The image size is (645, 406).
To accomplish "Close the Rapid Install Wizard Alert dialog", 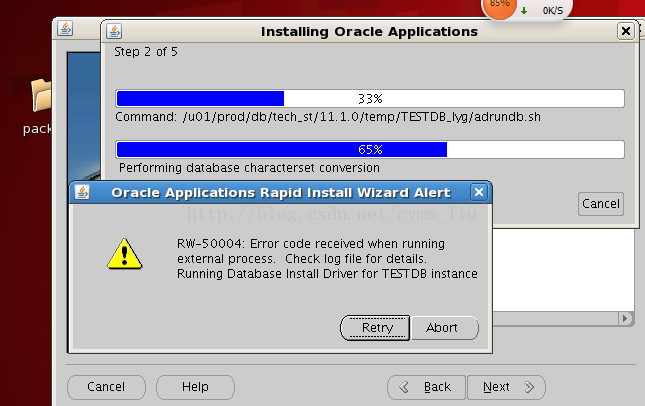I will coord(479,192).
